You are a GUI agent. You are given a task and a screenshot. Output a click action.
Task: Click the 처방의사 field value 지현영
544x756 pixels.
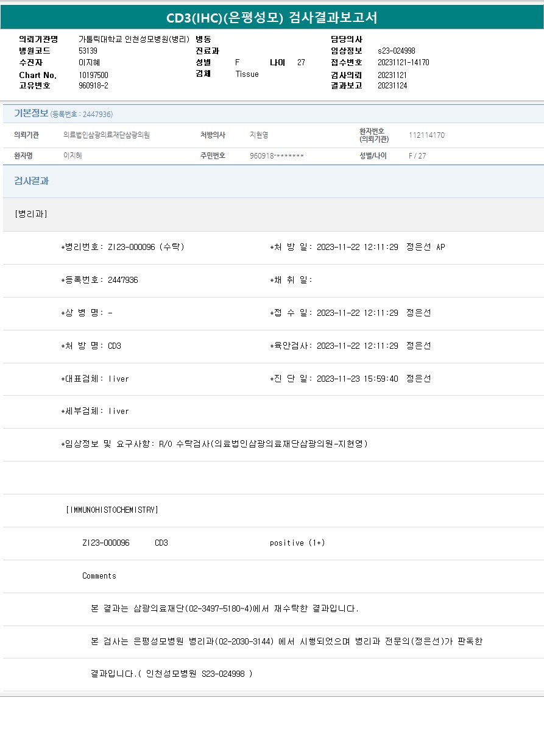(x=259, y=135)
